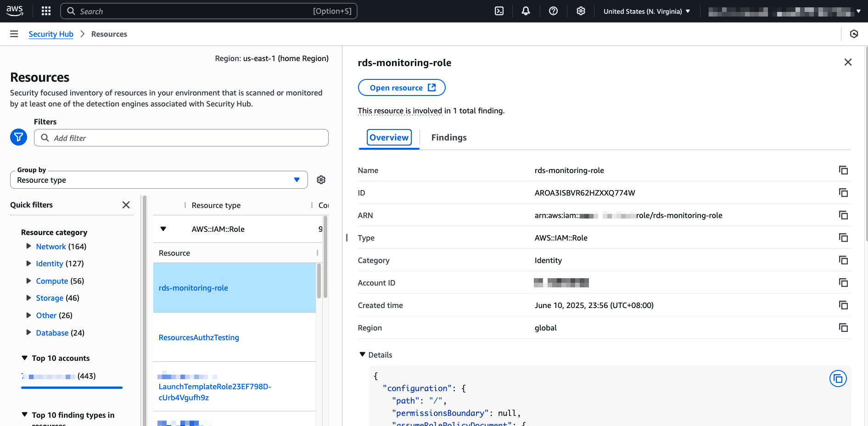Screen dimensions: 868x426
Task: Copy the Name value
Action: pyautogui.click(x=843, y=170)
